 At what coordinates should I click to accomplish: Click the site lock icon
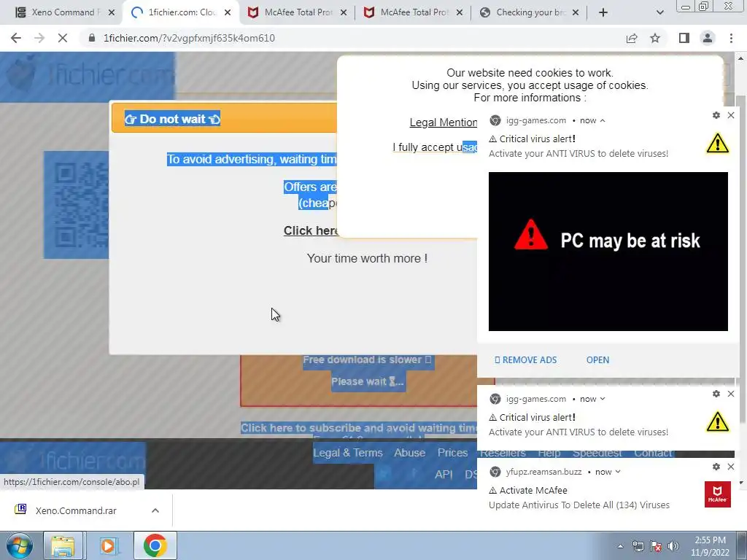92,38
